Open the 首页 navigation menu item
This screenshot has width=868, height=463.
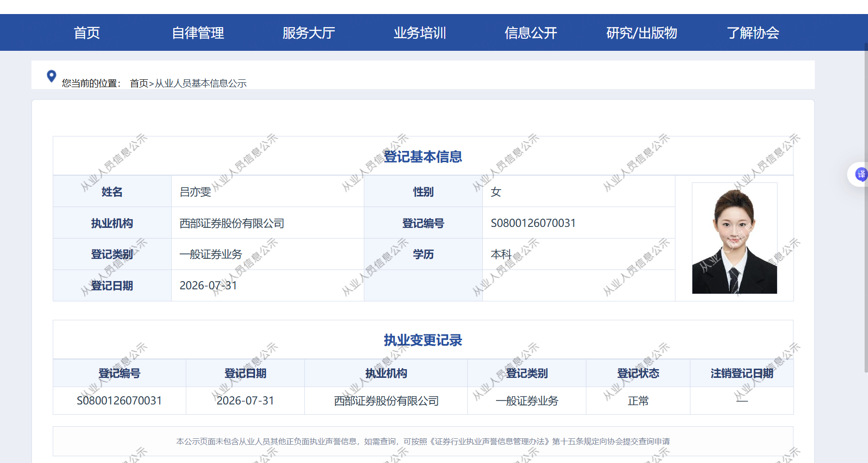click(x=87, y=33)
